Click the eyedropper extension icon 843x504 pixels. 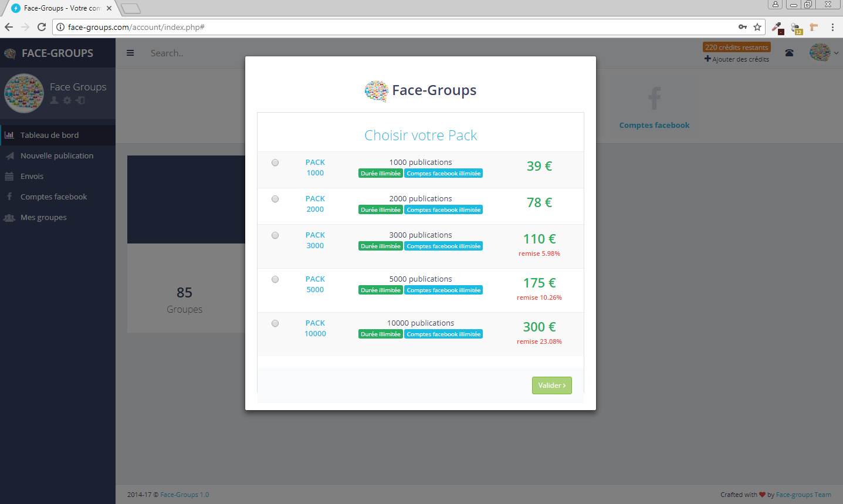click(x=777, y=27)
